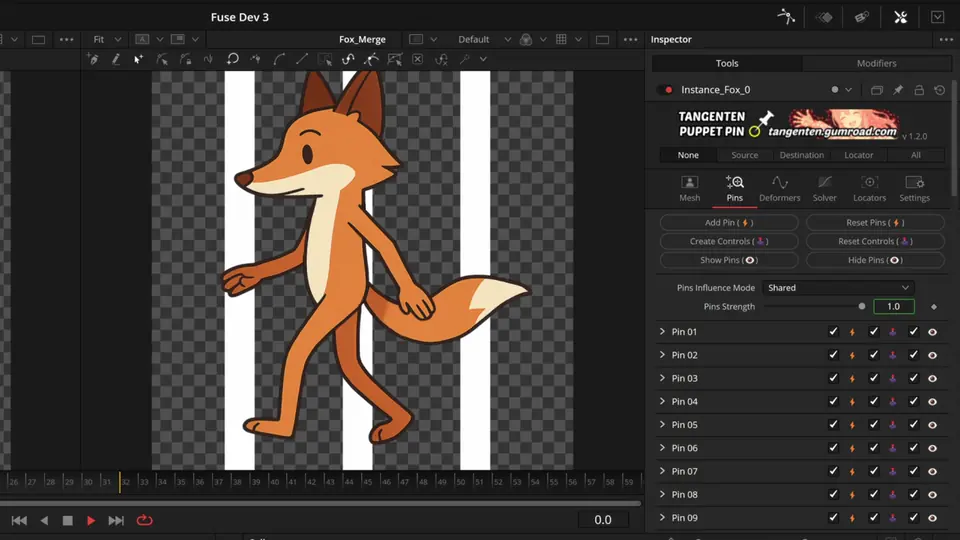Open the Pins Influence Mode dropdown

tap(837, 288)
